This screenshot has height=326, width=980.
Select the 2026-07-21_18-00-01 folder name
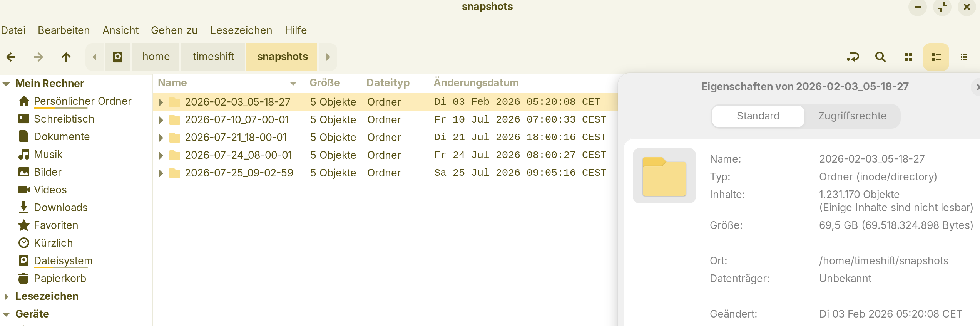[236, 138]
